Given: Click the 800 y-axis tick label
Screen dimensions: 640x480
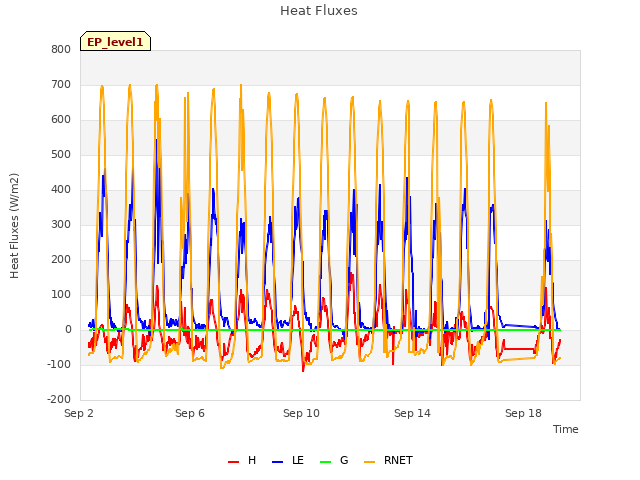Looking at the screenshot, I should pos(61,49).
